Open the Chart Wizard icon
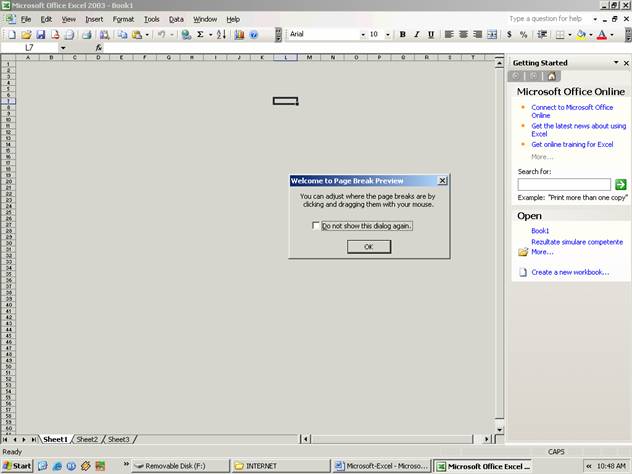The width and height of the screenshot is (632, 474). pos(239,35)
